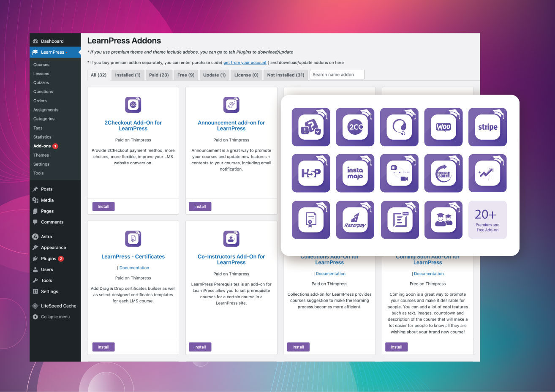The height and width of the screenshot is (392, 555).
Task: Install the 2Checkout Add-On
Action: click(x=103, y=206)
